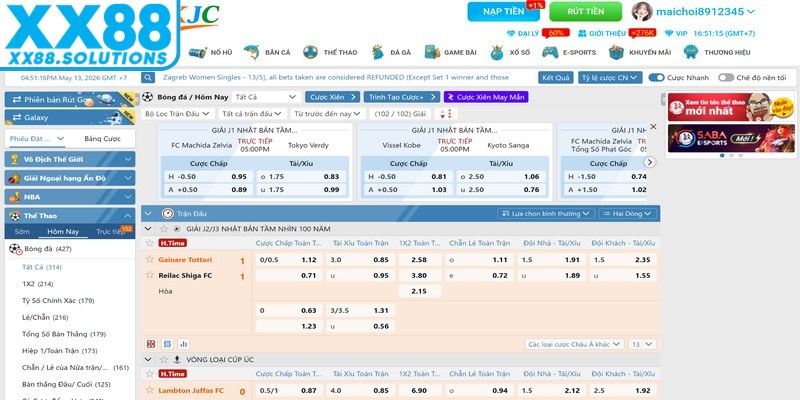
Task: Open the Game Bài card games menu
Action: [451, 52]
